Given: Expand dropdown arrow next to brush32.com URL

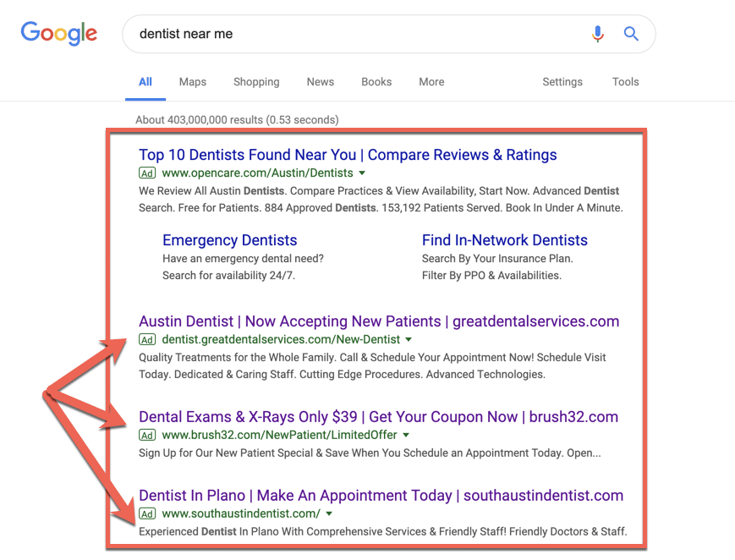Looking at the screenshot, I should pyautogui.click(x=406, y=436).
